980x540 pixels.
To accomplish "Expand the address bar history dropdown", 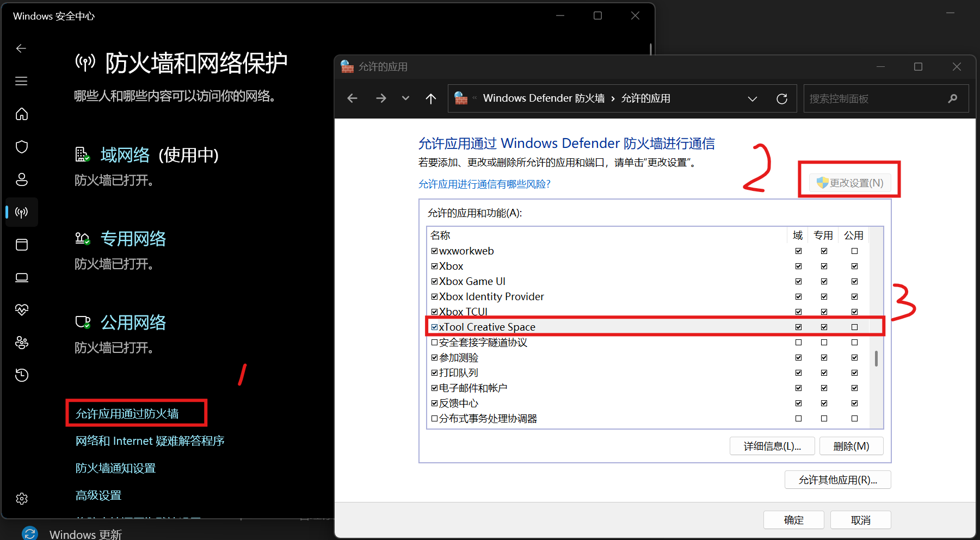I will point(752,98).
